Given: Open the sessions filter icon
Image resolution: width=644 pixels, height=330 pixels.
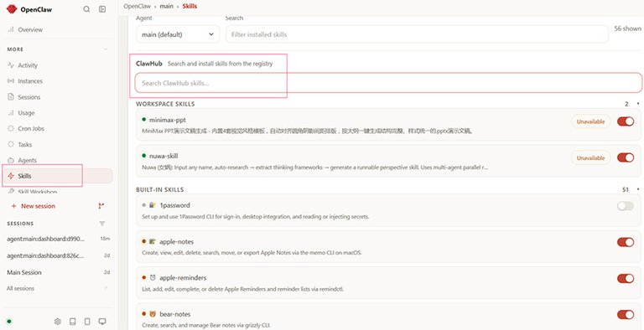Looking at the screenshot, I should (x=102, y=224).
